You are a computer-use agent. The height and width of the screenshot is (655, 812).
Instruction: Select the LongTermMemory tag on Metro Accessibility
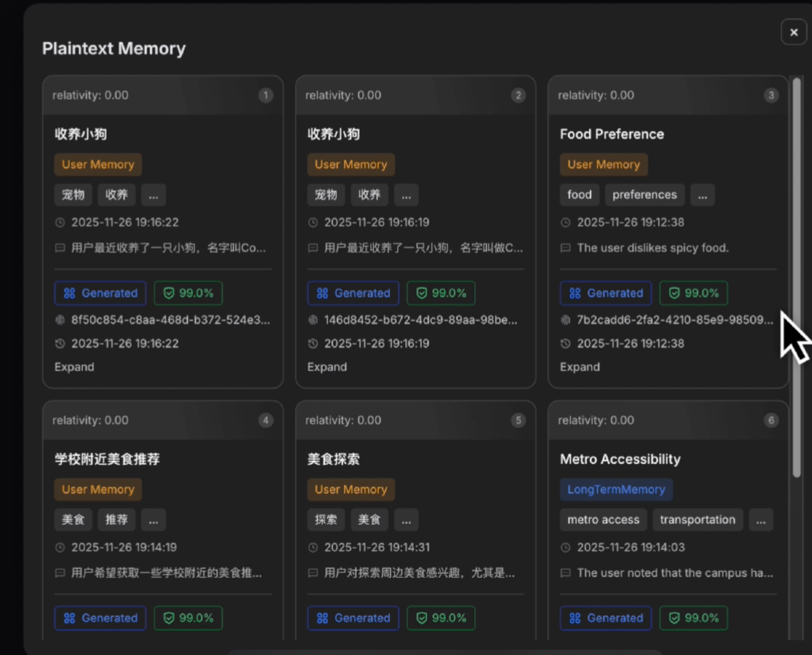(616, 490)
